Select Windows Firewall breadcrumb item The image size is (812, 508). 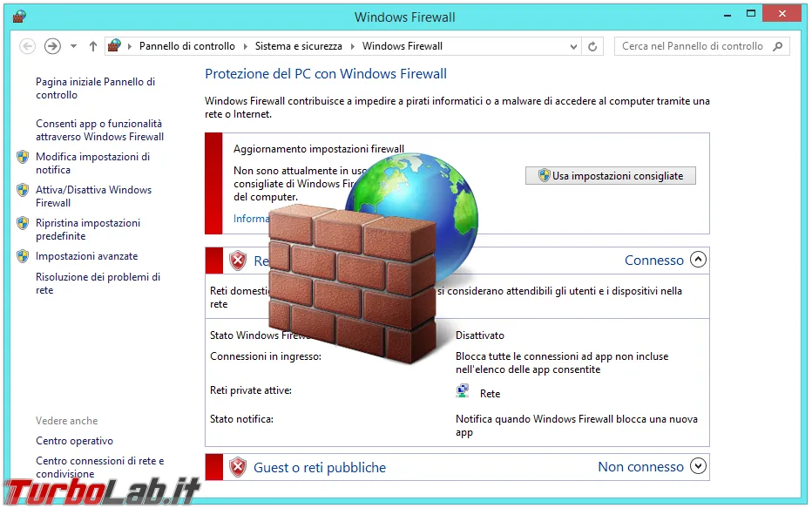(402, 46)
